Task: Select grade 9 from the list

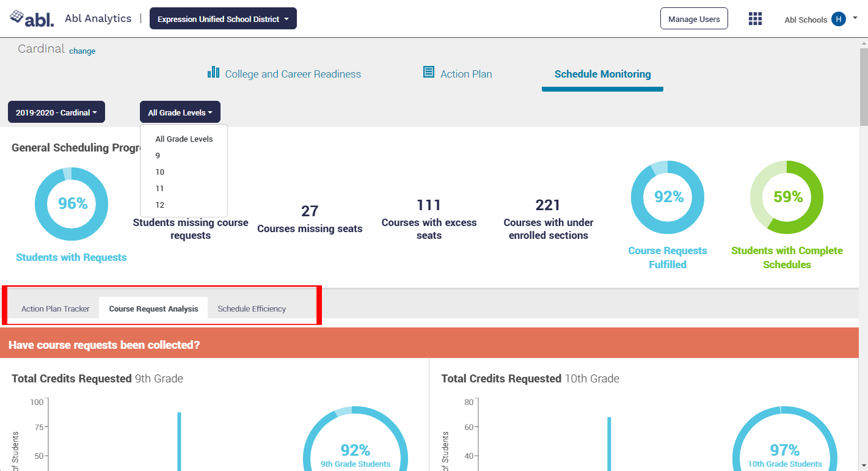Action: (x=158, y=156)
